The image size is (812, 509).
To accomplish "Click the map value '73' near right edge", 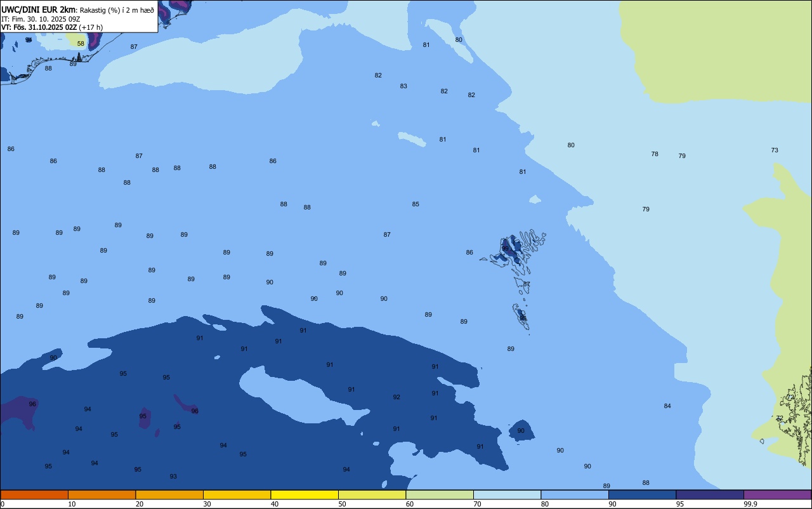I will click(x=775, y=150).
